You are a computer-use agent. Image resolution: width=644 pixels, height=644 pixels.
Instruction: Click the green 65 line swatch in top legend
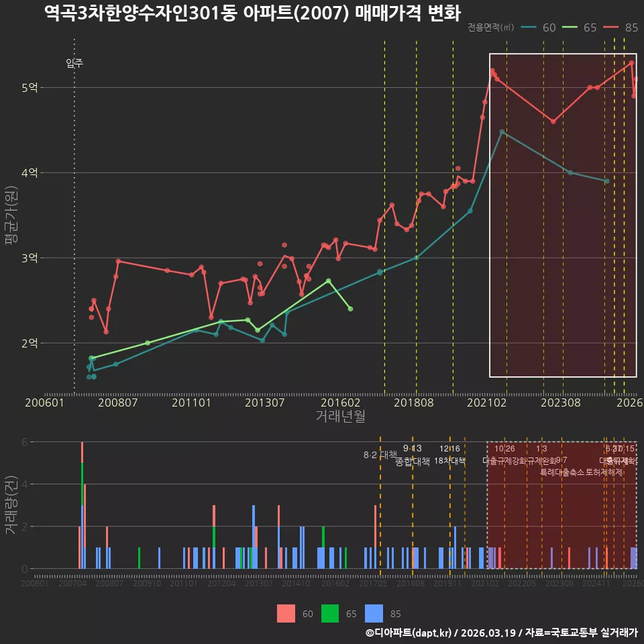click(570, 27)
